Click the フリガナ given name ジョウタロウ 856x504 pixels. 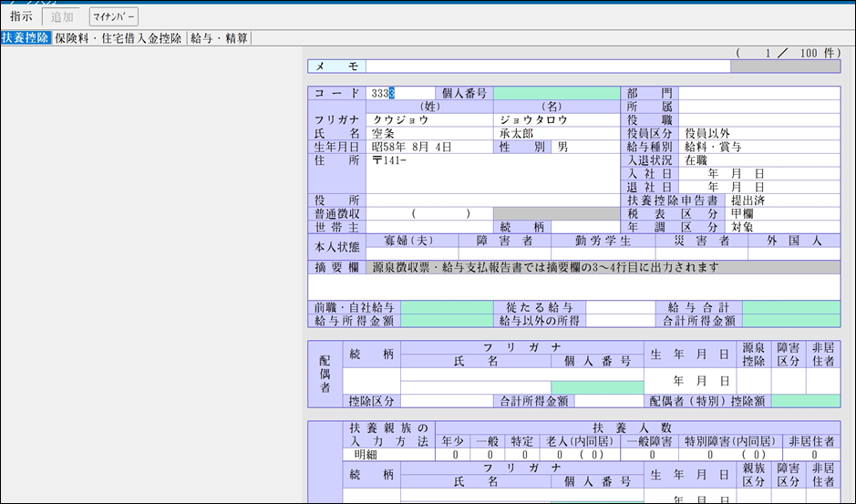557,120
